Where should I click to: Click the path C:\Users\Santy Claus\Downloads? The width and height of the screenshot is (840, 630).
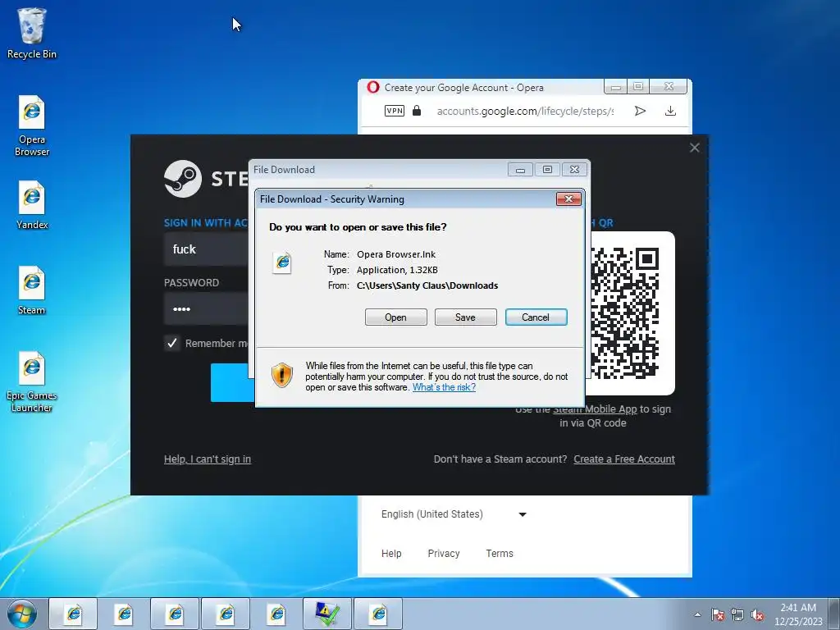tap(427, 285)
